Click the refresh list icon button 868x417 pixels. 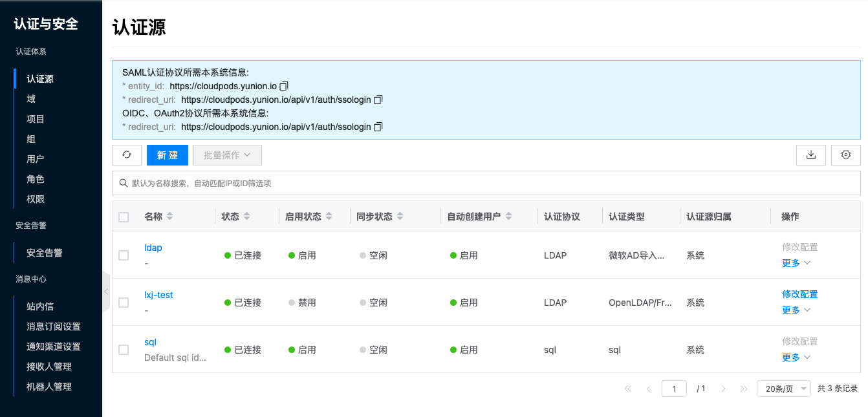(127, 155)
